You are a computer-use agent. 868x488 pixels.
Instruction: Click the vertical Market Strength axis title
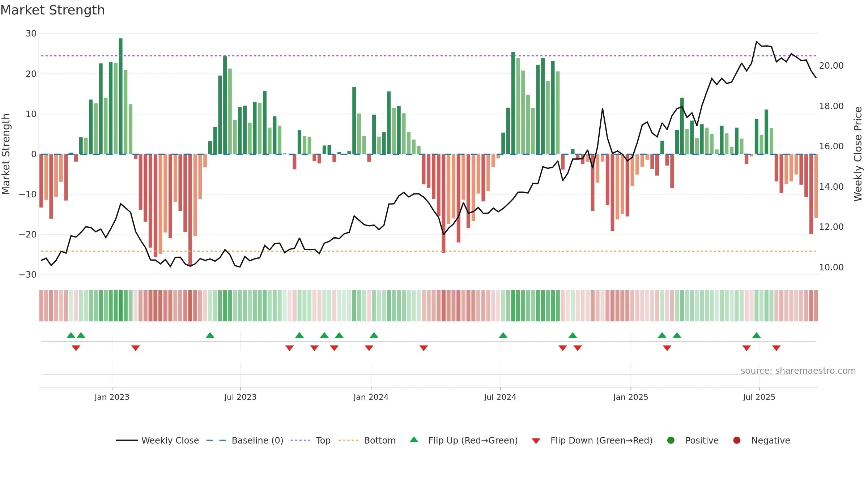pos(6,154)
